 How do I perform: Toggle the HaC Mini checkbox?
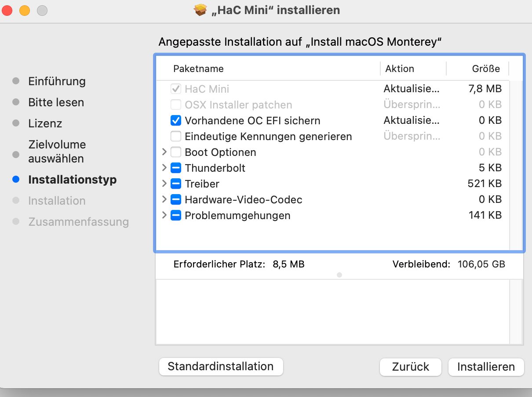[x=176, y=89]
